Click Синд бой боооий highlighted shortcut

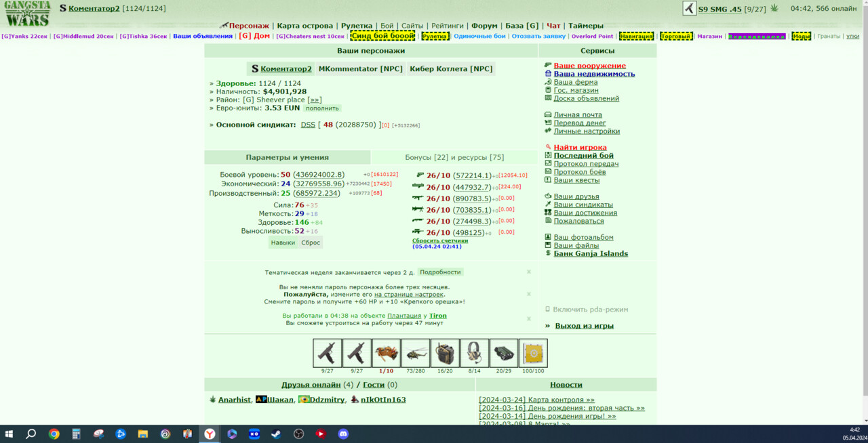(382, 36)
